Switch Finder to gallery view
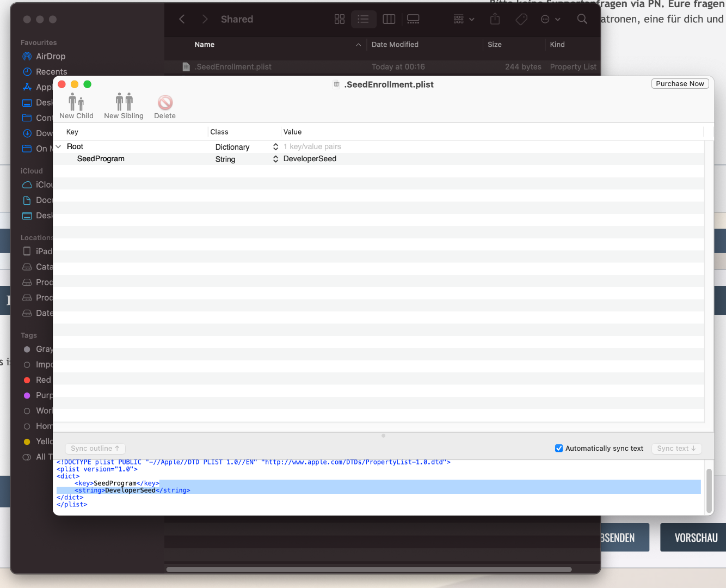The image size is (726, 588). [x=414, y=20]
